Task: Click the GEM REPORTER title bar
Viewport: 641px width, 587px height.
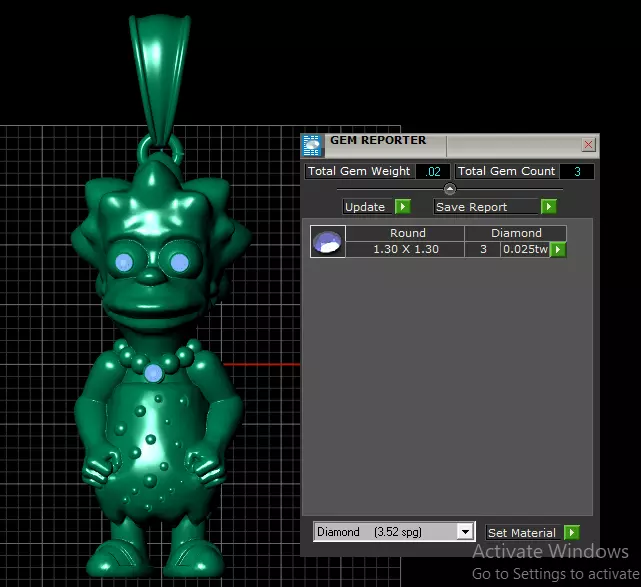Action: click(450, 146)
